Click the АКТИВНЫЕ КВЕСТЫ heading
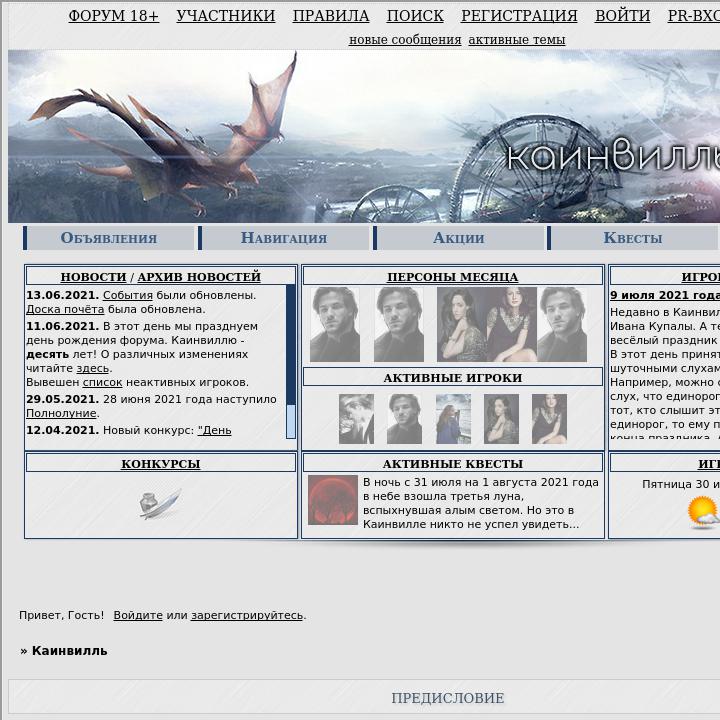This screenshot has width=720, height=720. [453, 464]
